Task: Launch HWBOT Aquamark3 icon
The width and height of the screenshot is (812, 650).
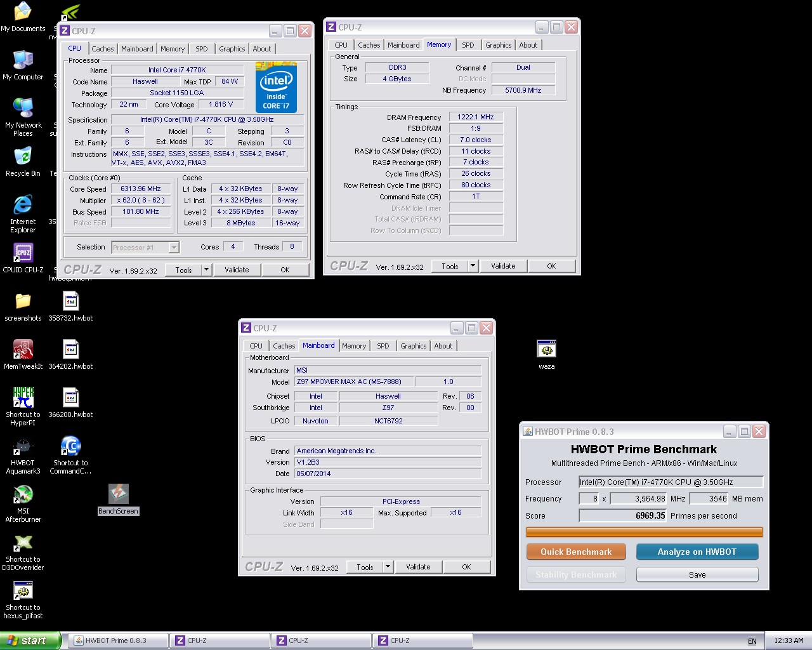Action: [23, 454]
